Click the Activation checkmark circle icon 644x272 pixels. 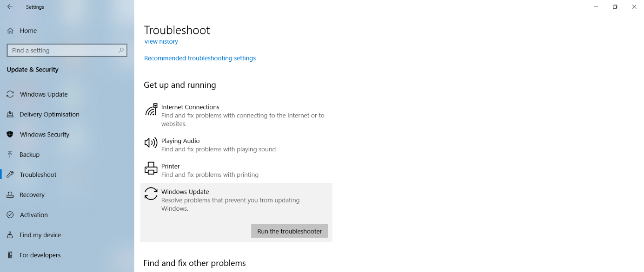click(10, 215)
